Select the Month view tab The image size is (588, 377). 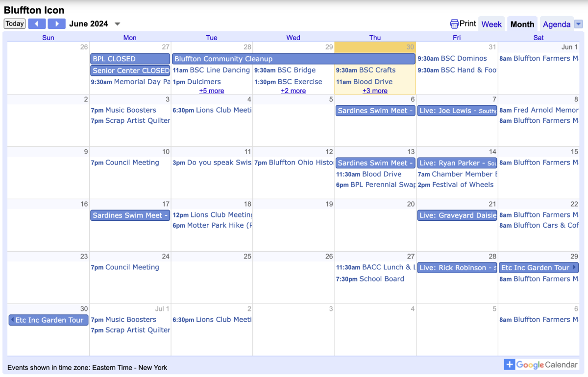pyautogui.click(x=522, y=24)
